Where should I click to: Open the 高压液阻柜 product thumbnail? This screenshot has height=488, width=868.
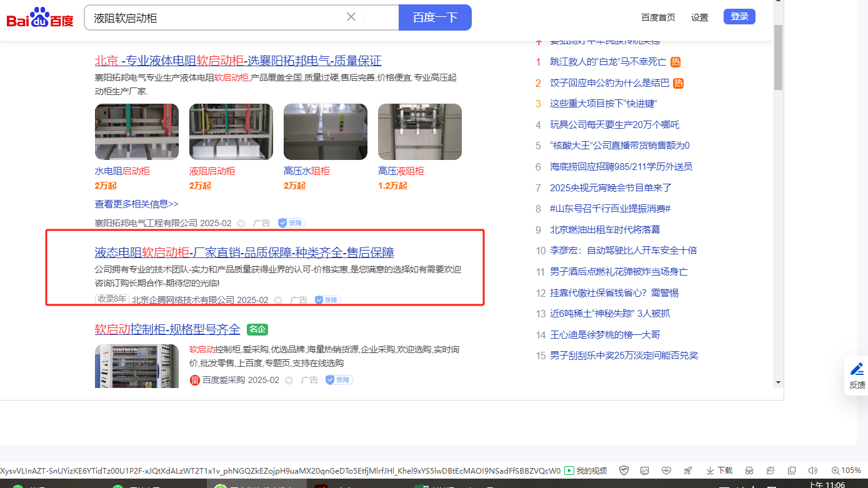pyautogui.click(x=420, y=132)
